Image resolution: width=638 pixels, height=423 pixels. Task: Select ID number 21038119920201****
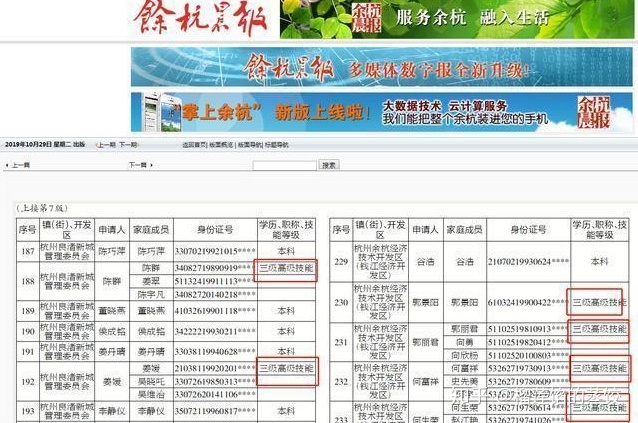(215, 368)
